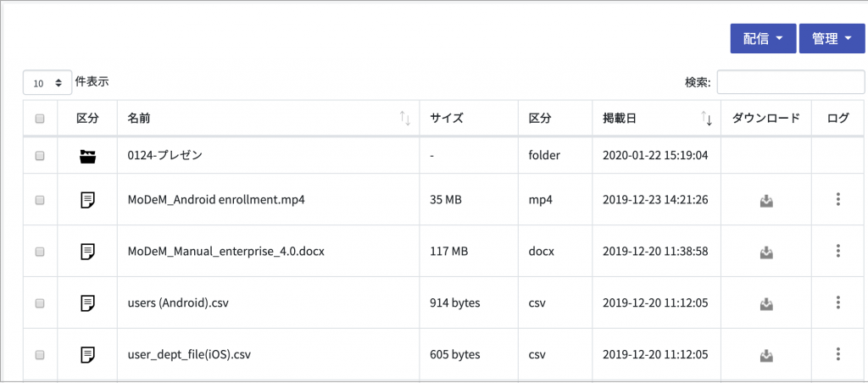
Task: Check the box for users (Android).csv
Action: pyautogui.click(x=40, y=303)
